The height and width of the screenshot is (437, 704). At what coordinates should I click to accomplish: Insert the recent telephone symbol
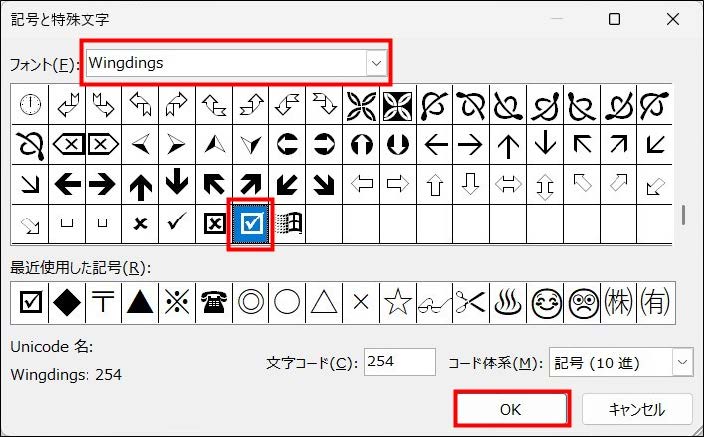click(x=214, y=303)
